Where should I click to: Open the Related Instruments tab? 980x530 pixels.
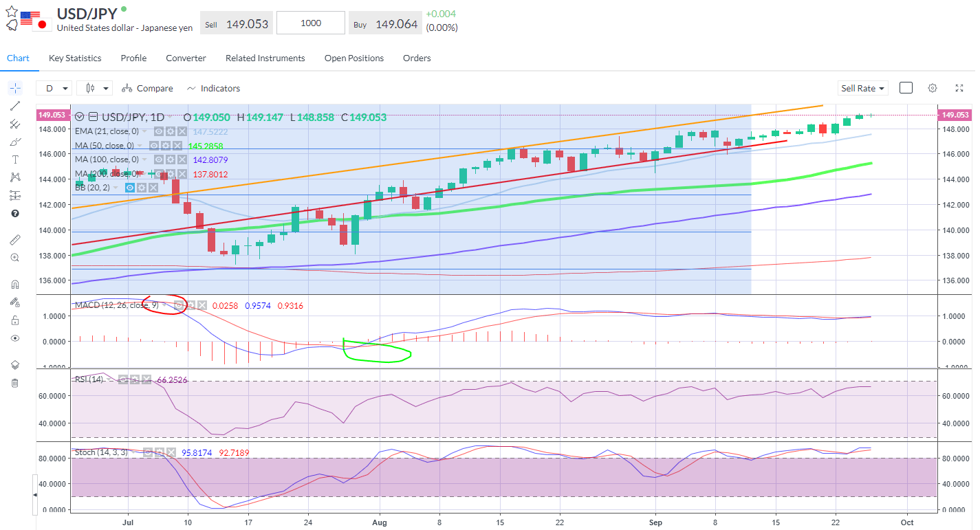(265, 58)
